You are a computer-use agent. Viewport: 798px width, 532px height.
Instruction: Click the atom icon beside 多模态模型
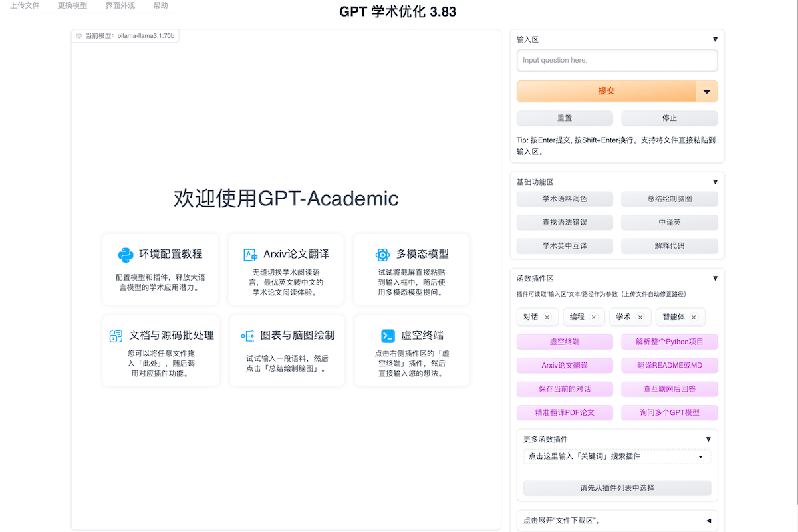click(x=382, y=254)
